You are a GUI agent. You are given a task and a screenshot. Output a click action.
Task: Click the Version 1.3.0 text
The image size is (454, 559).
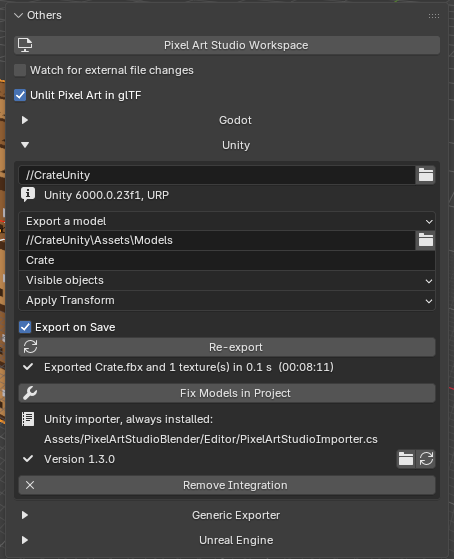(79, 459)
